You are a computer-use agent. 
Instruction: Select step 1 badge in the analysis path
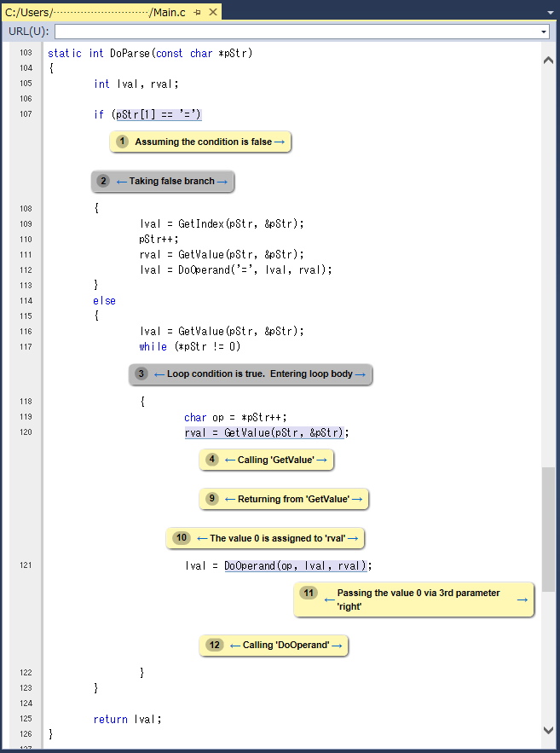[x=123, y=142]
